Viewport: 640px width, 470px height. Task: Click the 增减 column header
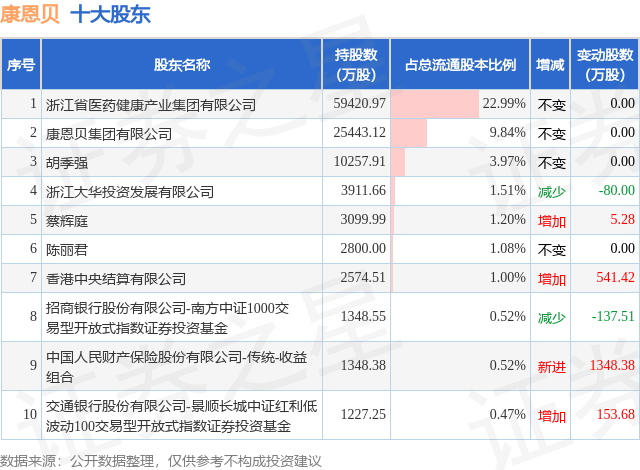[550, 64]
